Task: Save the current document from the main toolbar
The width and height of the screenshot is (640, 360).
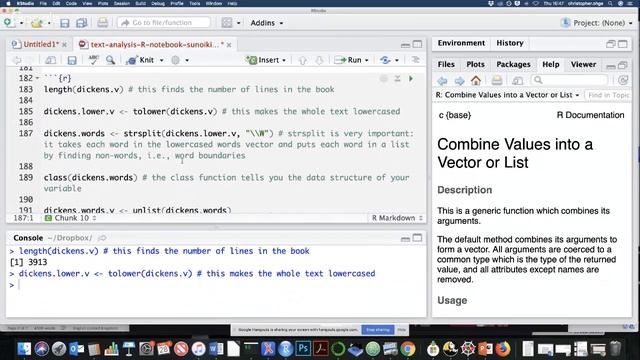Action: (64, 23)
